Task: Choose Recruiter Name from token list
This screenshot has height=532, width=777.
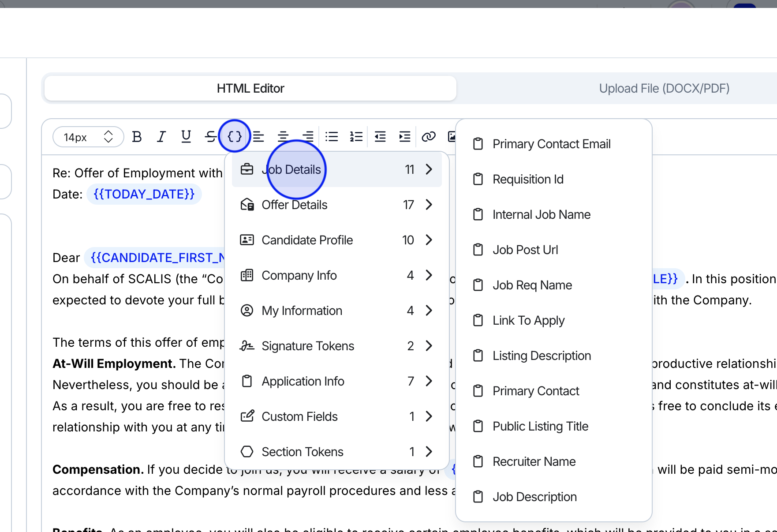Action: tap(534, 461)
